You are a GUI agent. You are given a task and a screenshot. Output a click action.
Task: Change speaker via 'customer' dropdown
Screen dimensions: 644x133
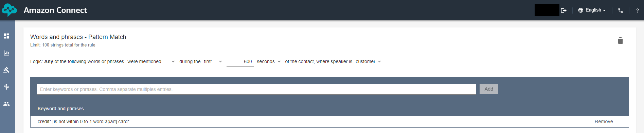(369, 62)
